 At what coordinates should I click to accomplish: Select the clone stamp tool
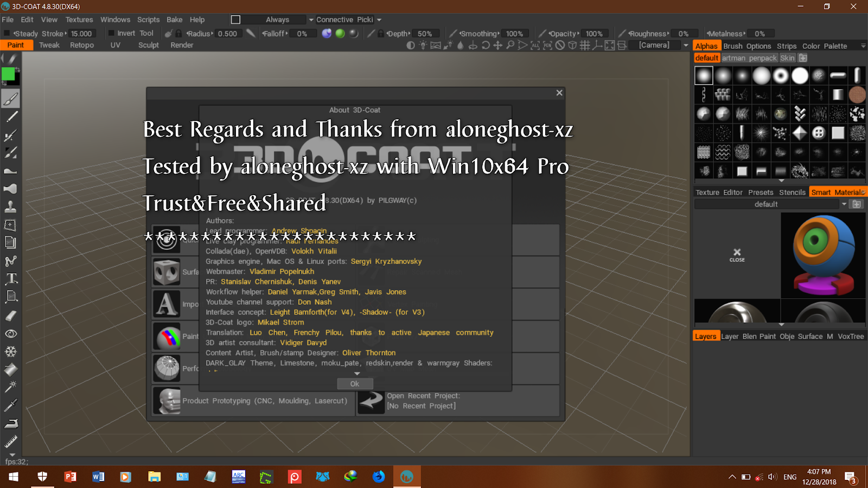coord(11,207)
